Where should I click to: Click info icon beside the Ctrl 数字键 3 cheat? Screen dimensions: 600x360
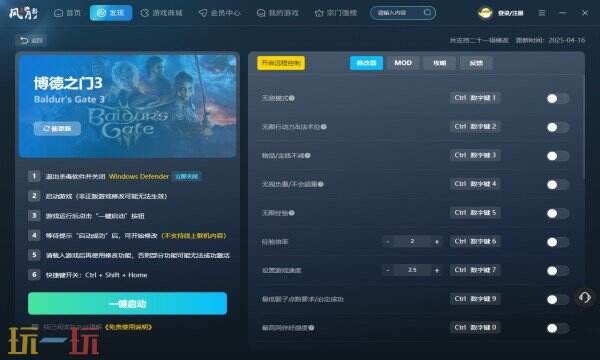pos(308,156)
